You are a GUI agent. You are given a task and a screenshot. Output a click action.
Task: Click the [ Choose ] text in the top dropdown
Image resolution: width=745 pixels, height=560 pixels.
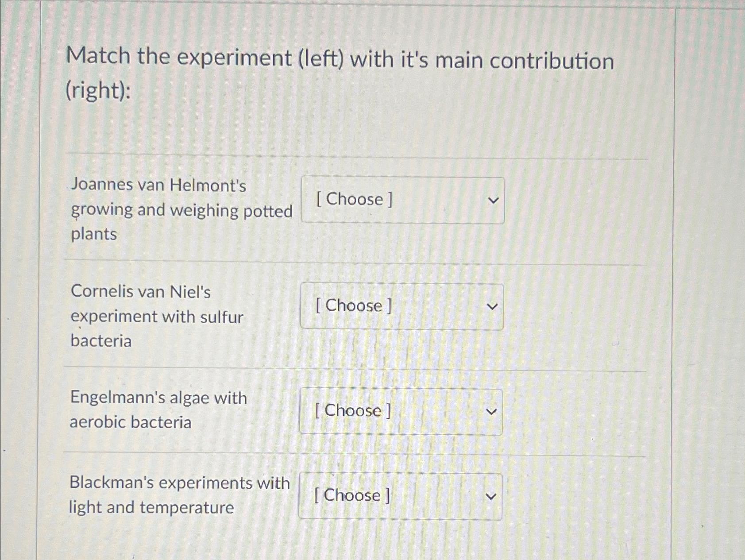[353, 200]
